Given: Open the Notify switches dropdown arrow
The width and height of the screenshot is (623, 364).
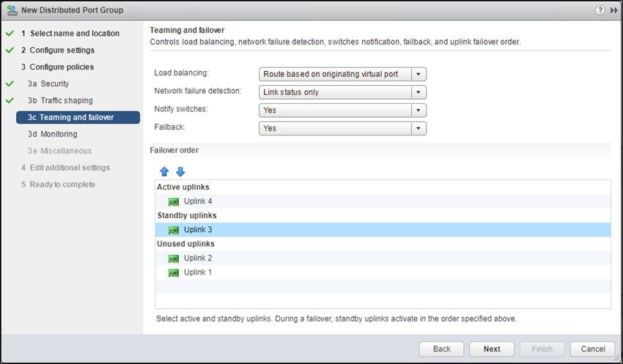Looking at the screenshot, I should pos(419,111).
